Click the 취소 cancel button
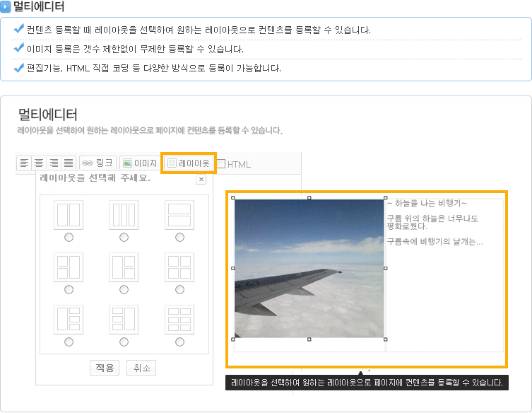Image resolution: width=532 pixels, height=413 pixels. 141,368
